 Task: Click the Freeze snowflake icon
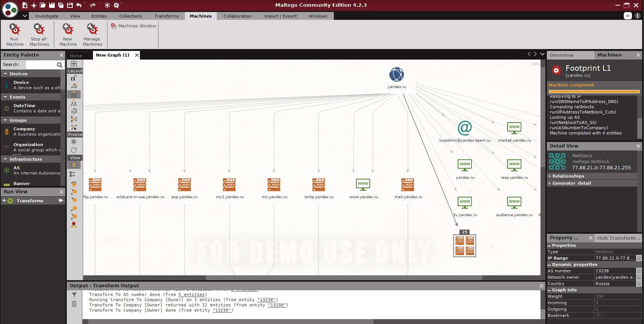tap(74, 142)
